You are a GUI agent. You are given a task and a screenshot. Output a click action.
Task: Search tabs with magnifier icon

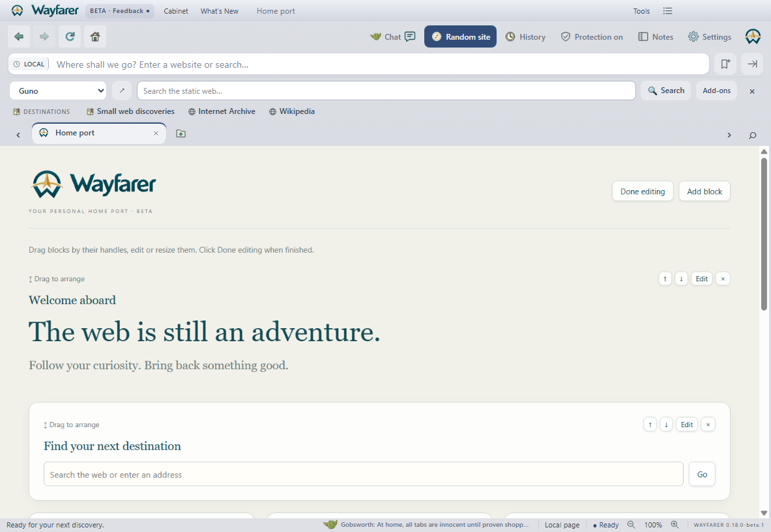752,135
